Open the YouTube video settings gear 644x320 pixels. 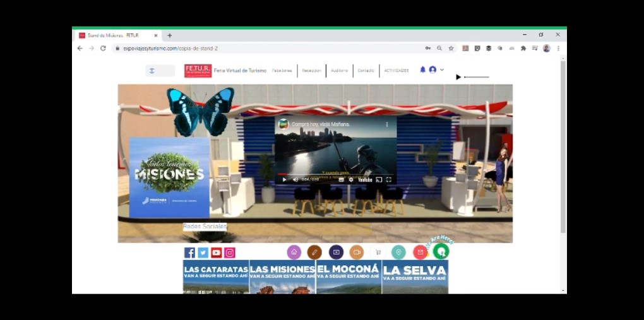pyautogui.click(x=351, y=180)
